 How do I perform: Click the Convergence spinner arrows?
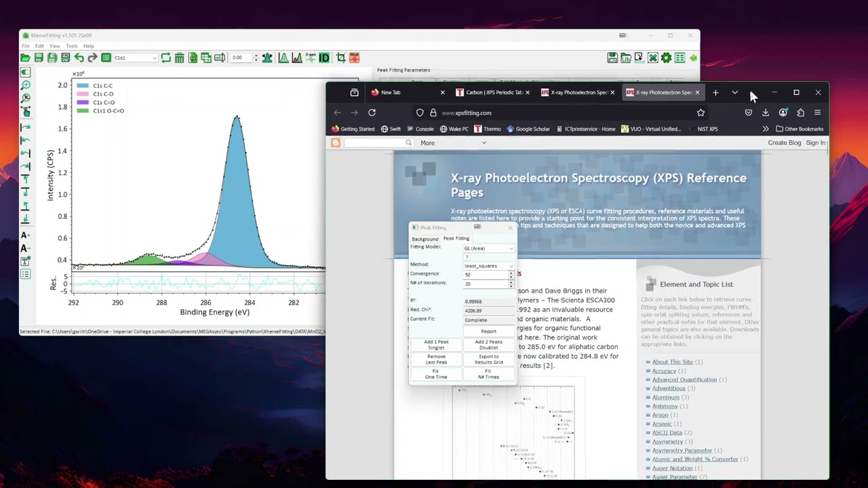pos(511,274)
